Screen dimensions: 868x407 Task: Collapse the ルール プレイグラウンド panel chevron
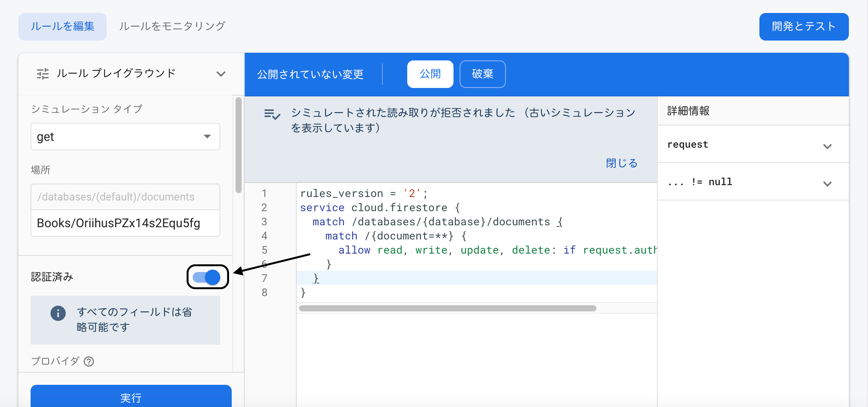click(x=221, y=74)
